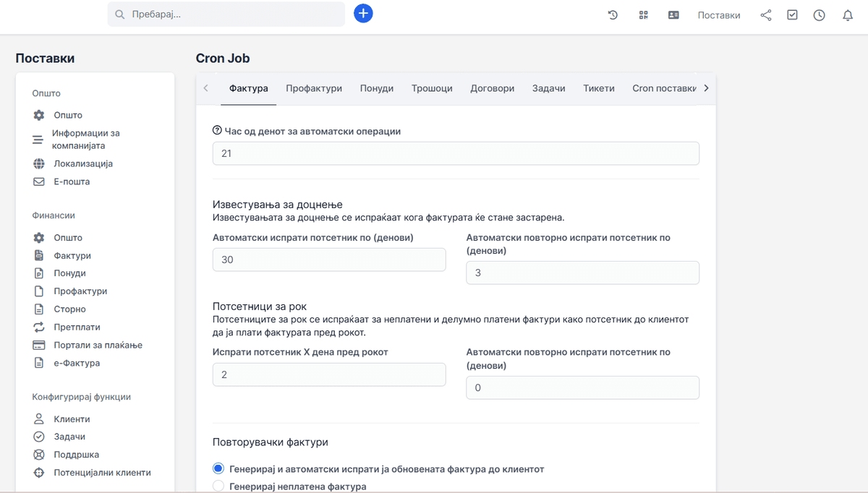Click the due reminder resend field showing 0
Image resolution: width=868 pixels, height=493 pixels.
(583, 387)
